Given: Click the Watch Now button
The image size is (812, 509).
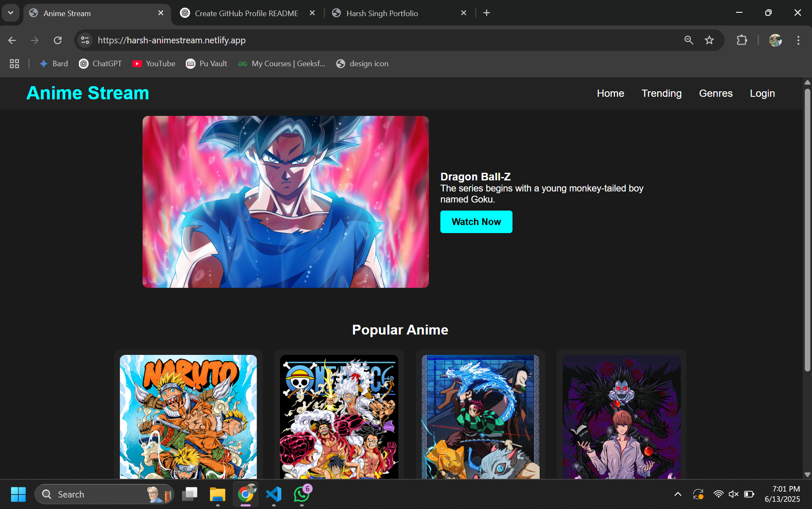Looking at the screenshot, I should 476,222.
